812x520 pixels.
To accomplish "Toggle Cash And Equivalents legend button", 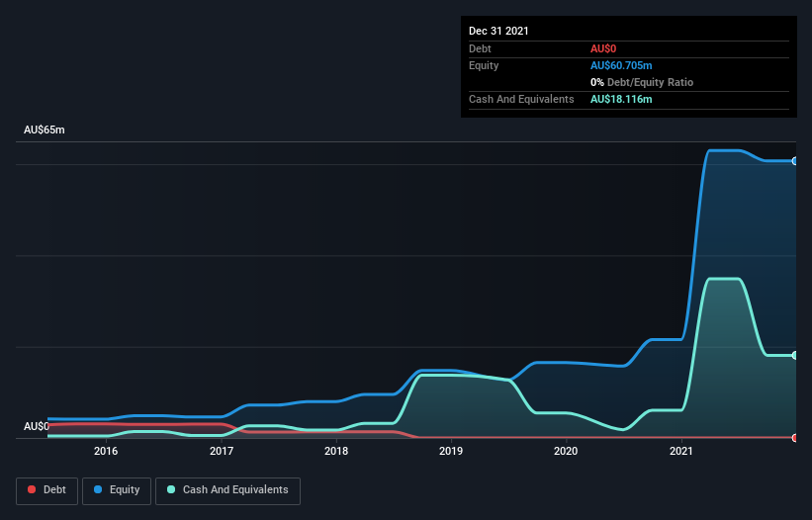I will point(227,490).
